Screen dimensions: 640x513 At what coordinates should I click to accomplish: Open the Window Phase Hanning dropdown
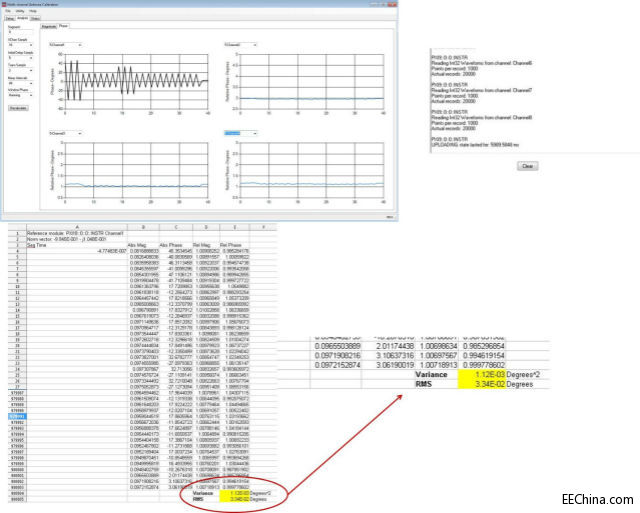tap(20, 95)
